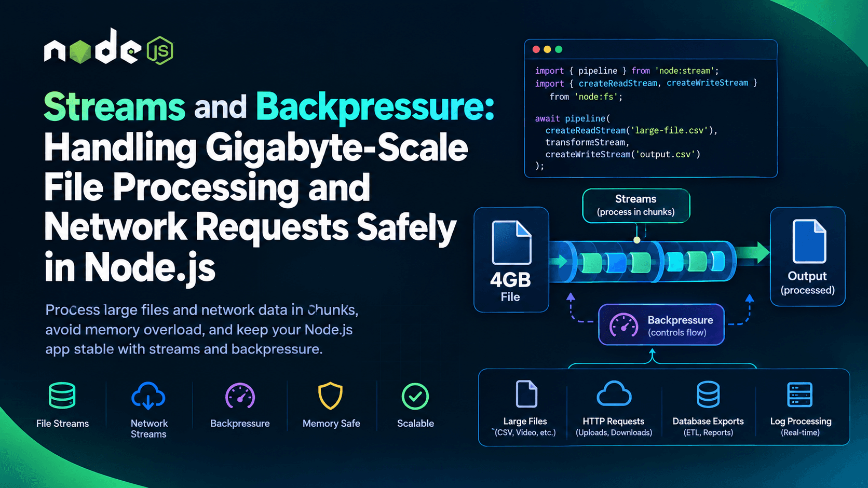Click the '(processed)' text
868x488 pixels.
pos(808,290)
